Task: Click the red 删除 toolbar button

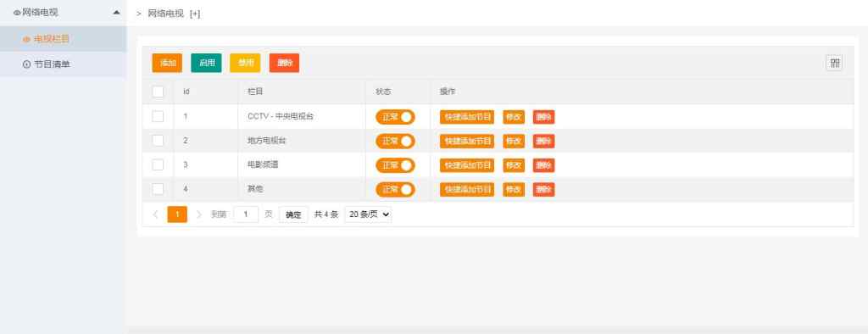Action: tap(285, 63)
